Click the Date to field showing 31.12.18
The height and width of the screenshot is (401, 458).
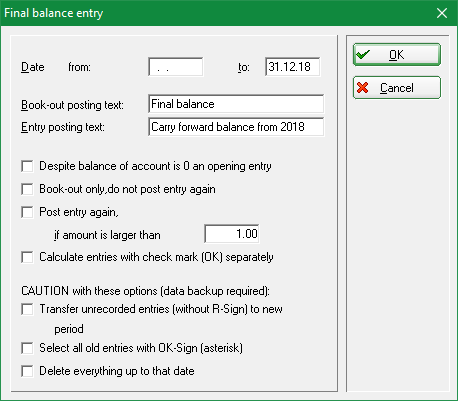click(293, 67)
